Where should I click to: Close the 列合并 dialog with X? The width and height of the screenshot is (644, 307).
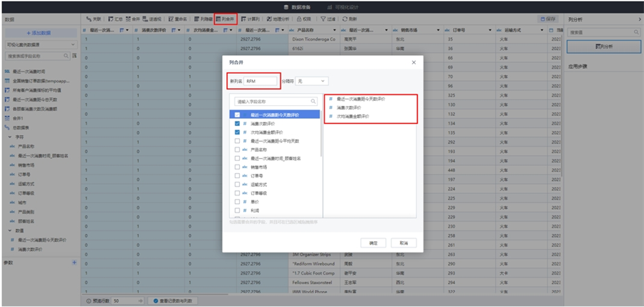click(x=414, y=62)
